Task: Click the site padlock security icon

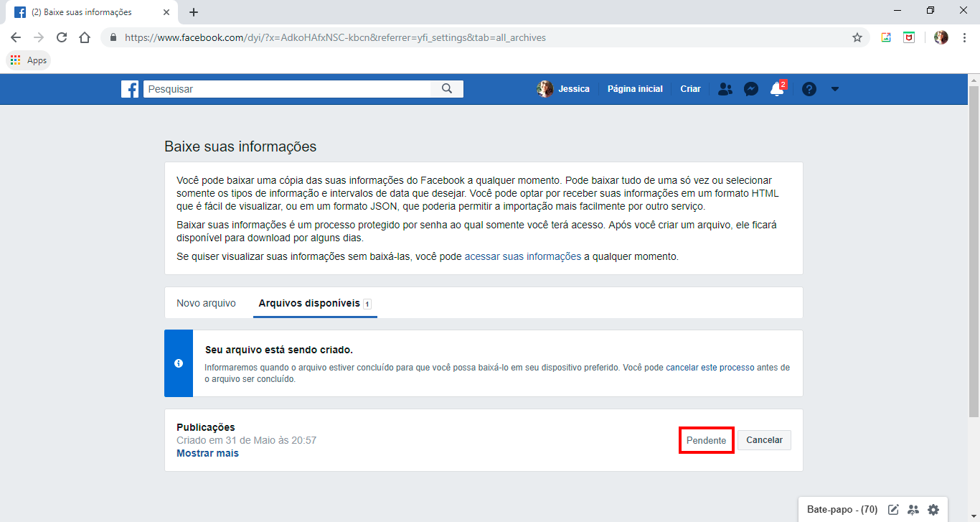Action: (x=113, y=37)
